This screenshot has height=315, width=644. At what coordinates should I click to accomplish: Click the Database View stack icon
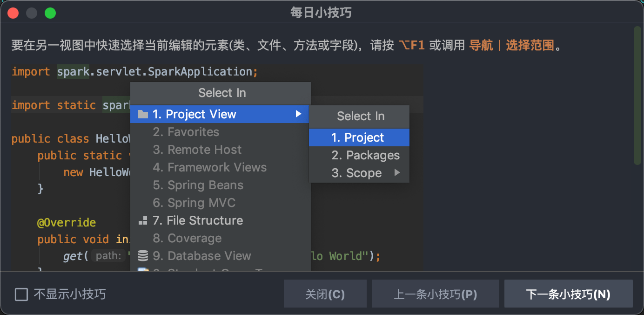tap(143, 256)
